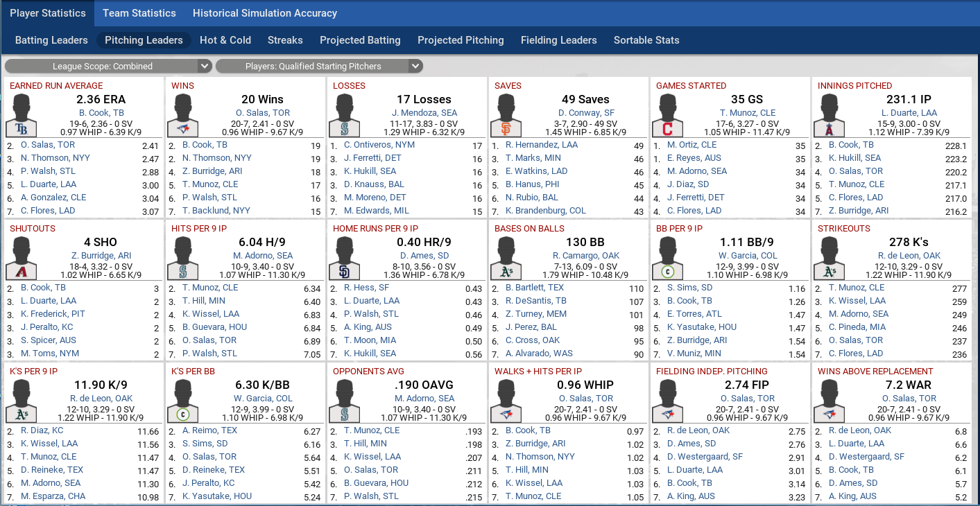Select R. Hess, SF player link
This screenshot has width=980, height=506.
click(x=367, y=288)
